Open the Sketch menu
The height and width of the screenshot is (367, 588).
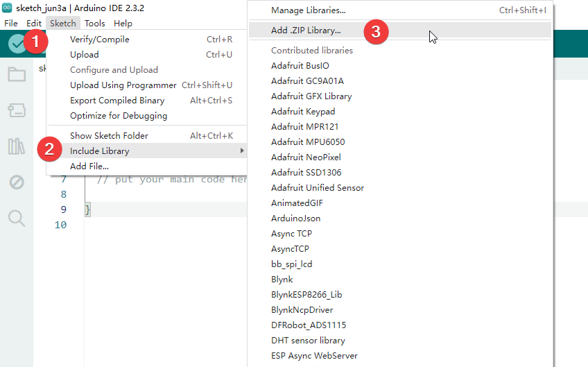63,24
